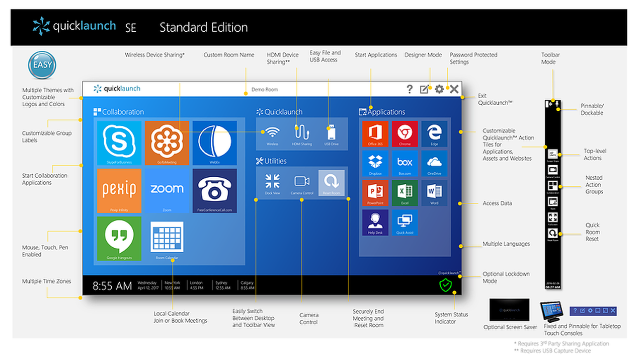644x359 pixels.
Task: Open the FreeConferenceCall.com phone tile
Action: (x=214, y=190)
